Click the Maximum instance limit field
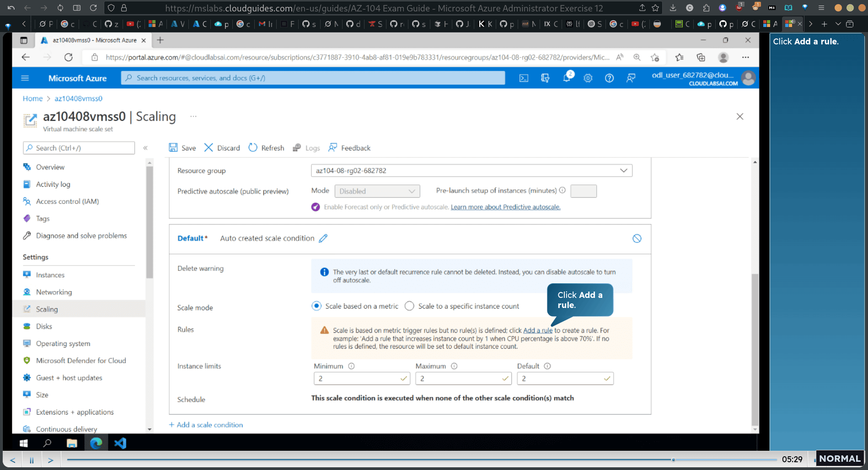Screen dimensions: 868x470 (x=463, y=378)
